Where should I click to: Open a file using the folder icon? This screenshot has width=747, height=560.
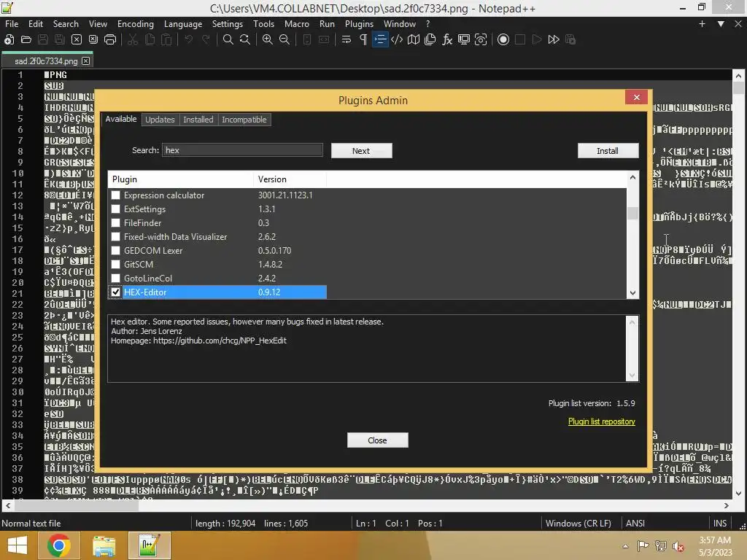coord(26,39)
